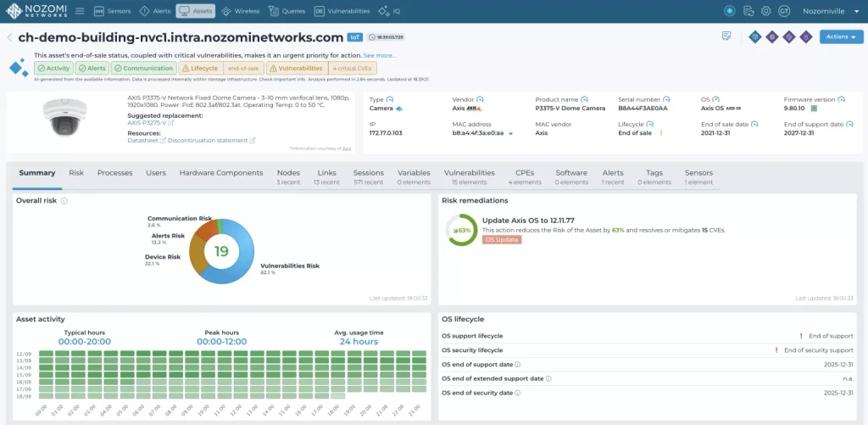The height and width of the screenshot is (425, 868).
Task: Click the source icon next to Type label
Action: [390, 100]
